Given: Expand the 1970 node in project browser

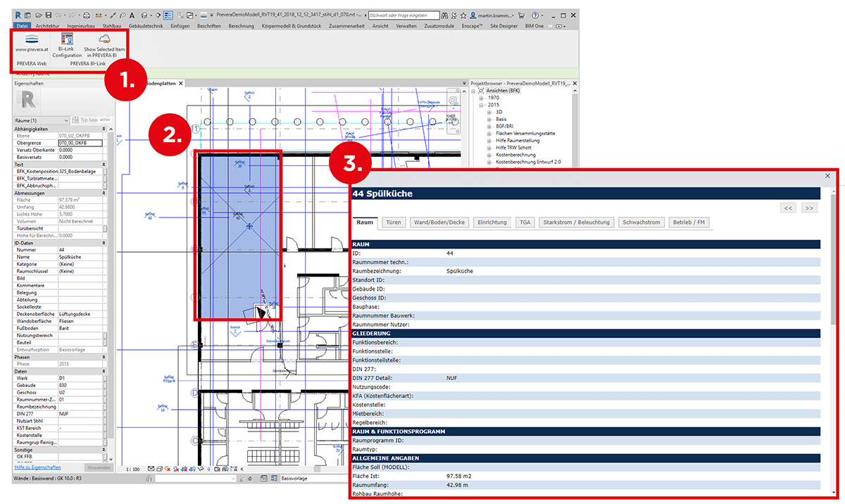Looking at the screenshot, I should click(482, 99).
